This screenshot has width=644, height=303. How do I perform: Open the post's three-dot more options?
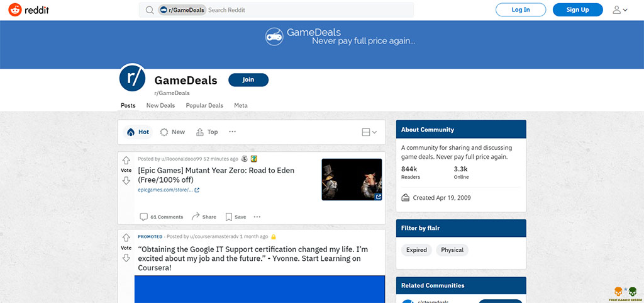257,217
